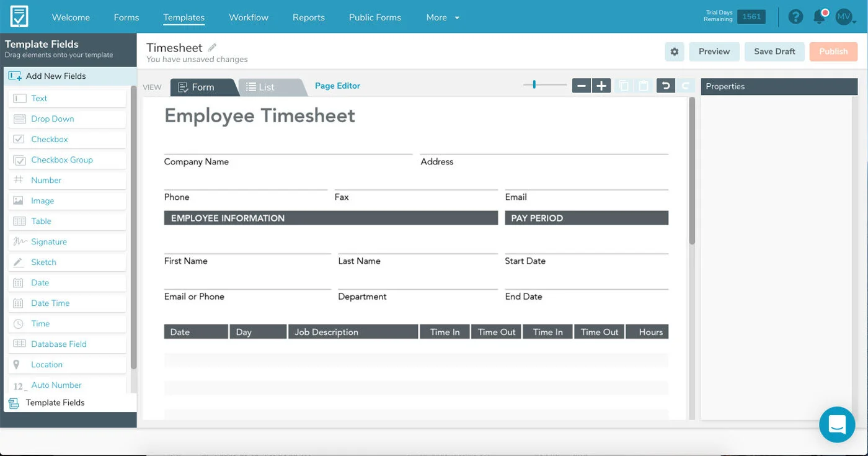Click the zoom in plus icon
Screen dimensions: 868x456
pyautogui.click(x=600, y=85)
